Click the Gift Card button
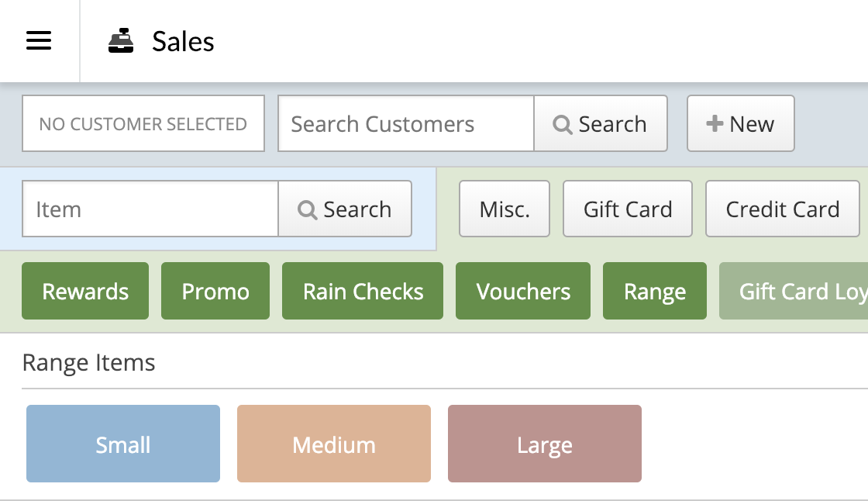Image resolution: width=868 pixels, height=501 pixels. coord(628,209)
